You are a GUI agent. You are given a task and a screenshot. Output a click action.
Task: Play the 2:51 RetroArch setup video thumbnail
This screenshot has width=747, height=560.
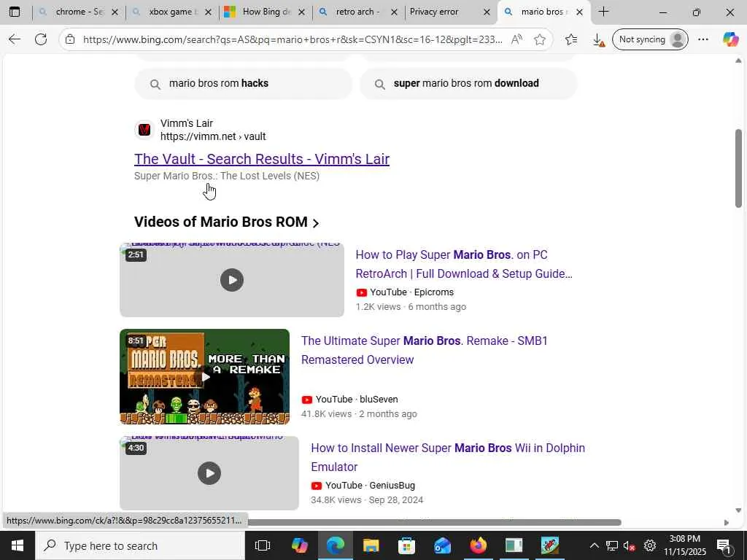232,280
